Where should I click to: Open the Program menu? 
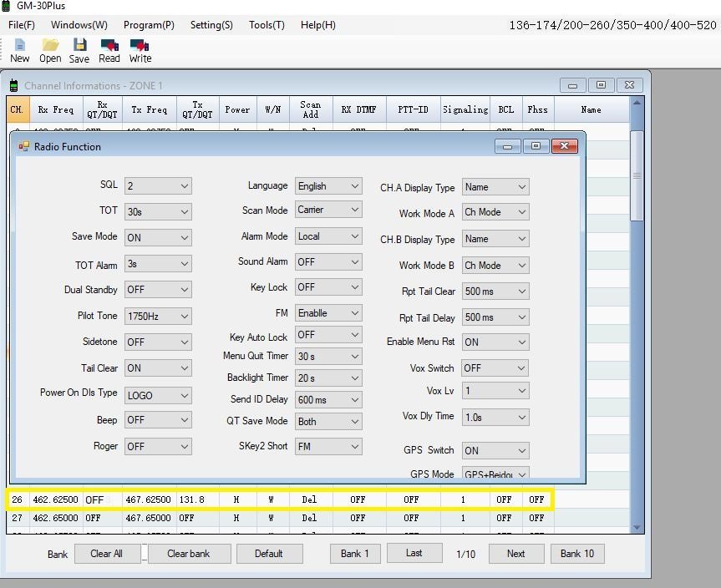tap(149, 25)
